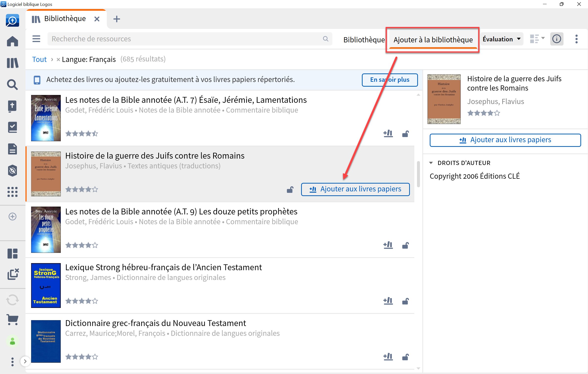Viewport: 588px width, 374px height.
Task: Open the view layout dropdown
Action: (x=537, y=39)
